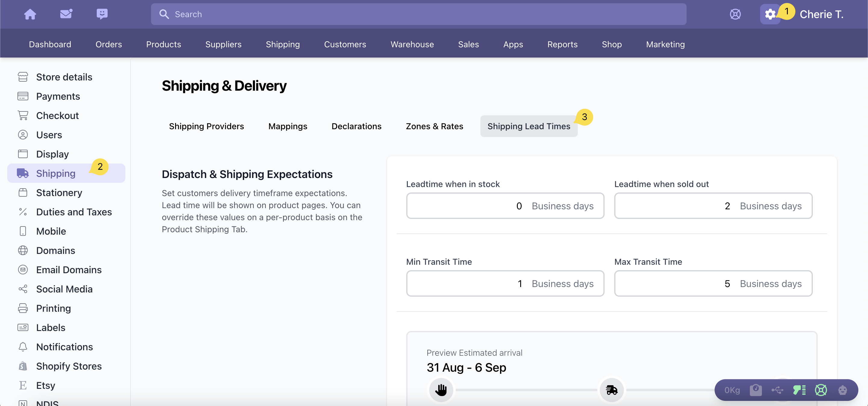The image size is (868, 406).
Task: Click the green ship-wheel icon in status bar
Action: 821,390
